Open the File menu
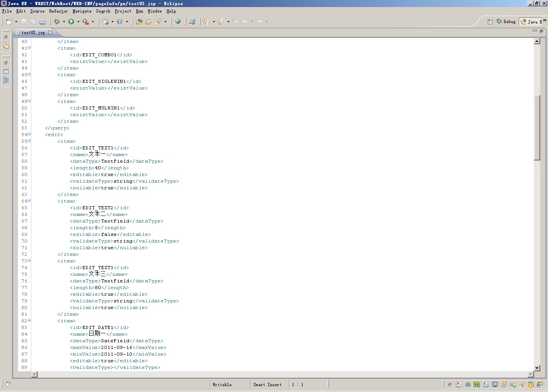This screenshot has height=392, width=548. (7, 11)
